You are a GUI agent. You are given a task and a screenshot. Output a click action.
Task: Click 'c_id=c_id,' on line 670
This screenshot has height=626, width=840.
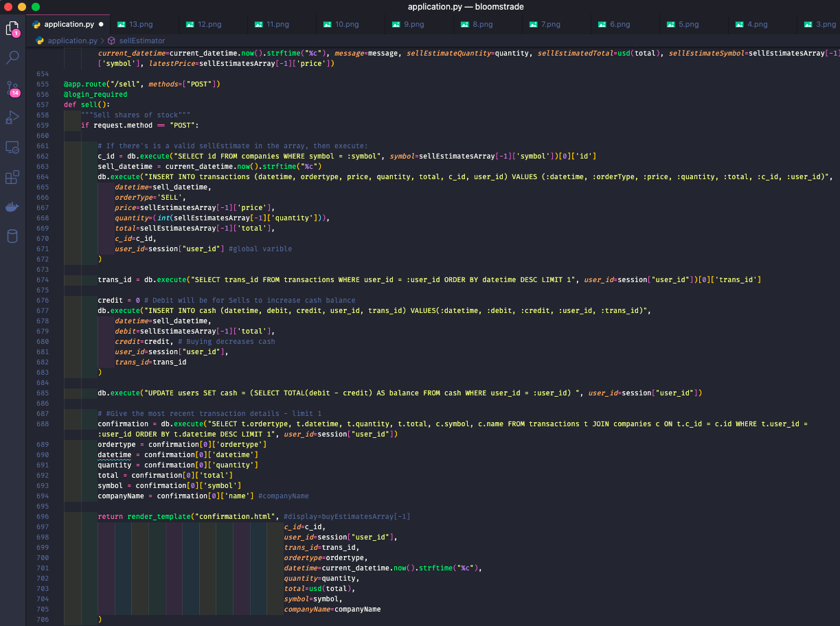coord(136,238)
